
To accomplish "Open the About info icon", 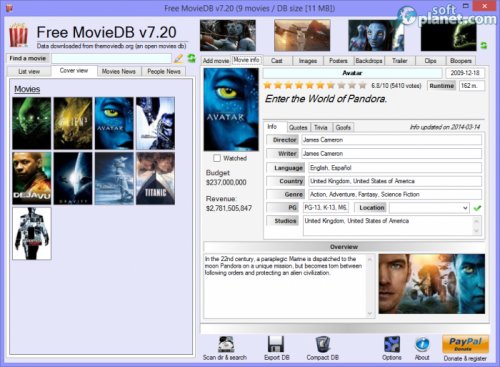I will tap(422, 344).
